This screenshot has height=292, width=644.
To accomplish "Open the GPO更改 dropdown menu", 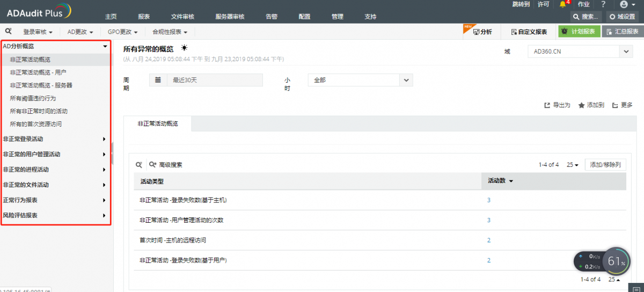I will pyautogui.click(x=123, y=32).
